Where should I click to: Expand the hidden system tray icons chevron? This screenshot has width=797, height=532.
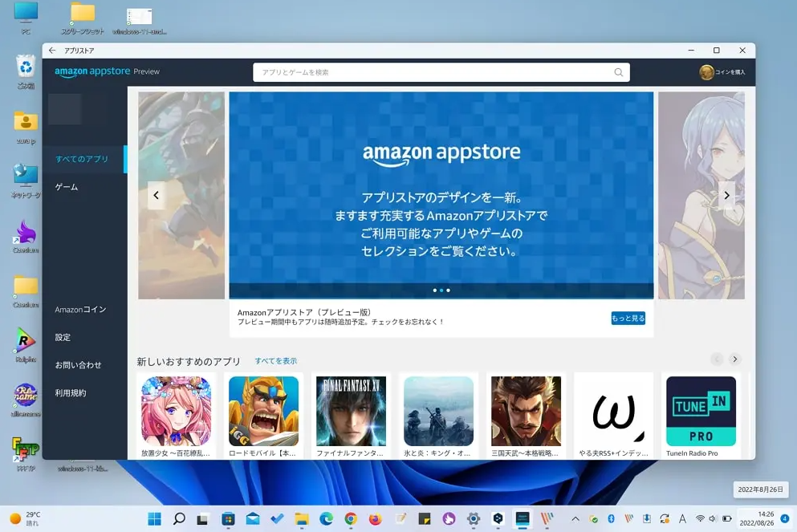[575, 519]
